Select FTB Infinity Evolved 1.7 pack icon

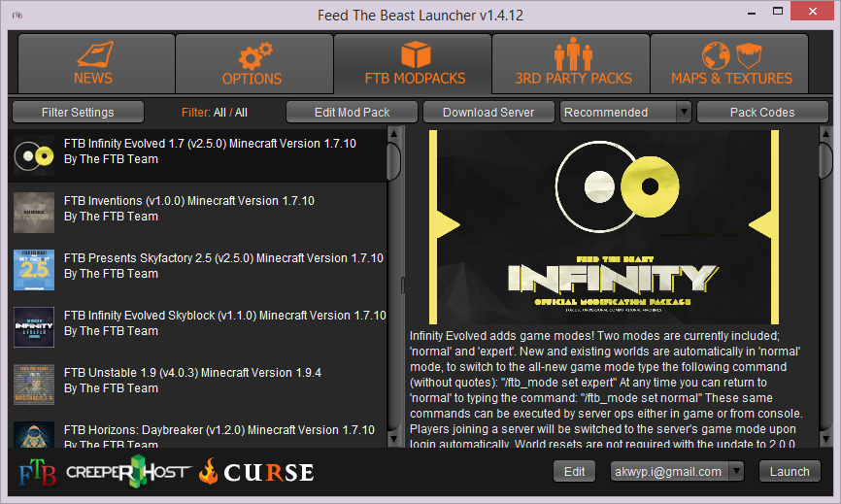[34, 154]
